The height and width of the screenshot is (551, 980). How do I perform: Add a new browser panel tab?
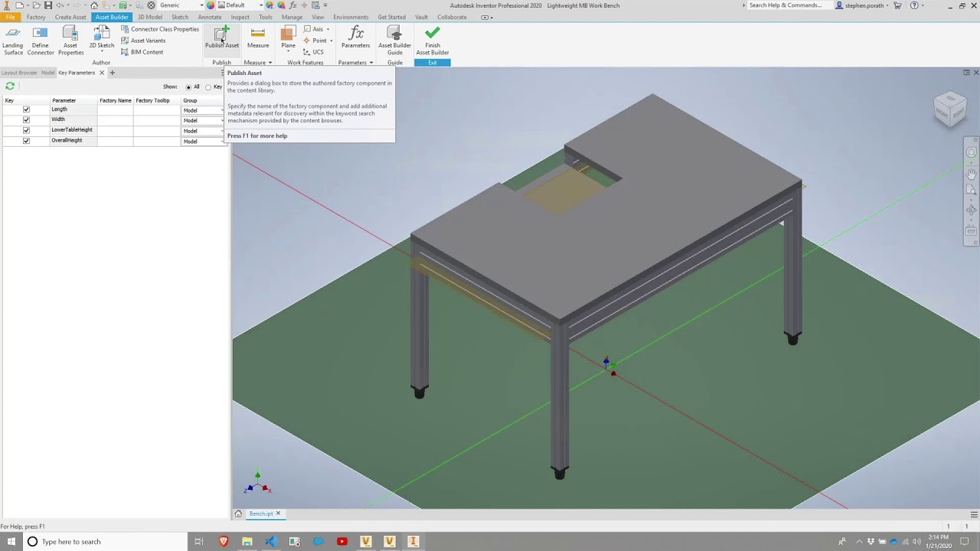point(112,73)
